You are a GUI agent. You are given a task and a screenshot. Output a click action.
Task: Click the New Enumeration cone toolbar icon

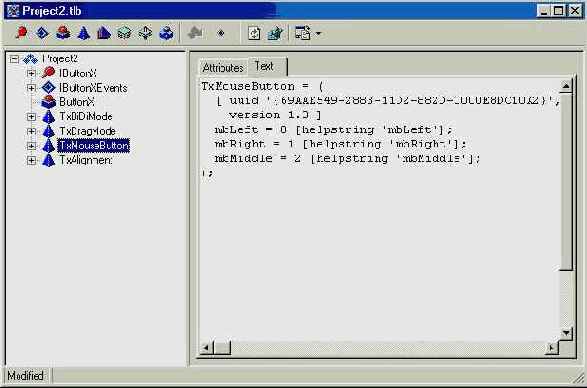pyautogui.click(x=83, y=33)
